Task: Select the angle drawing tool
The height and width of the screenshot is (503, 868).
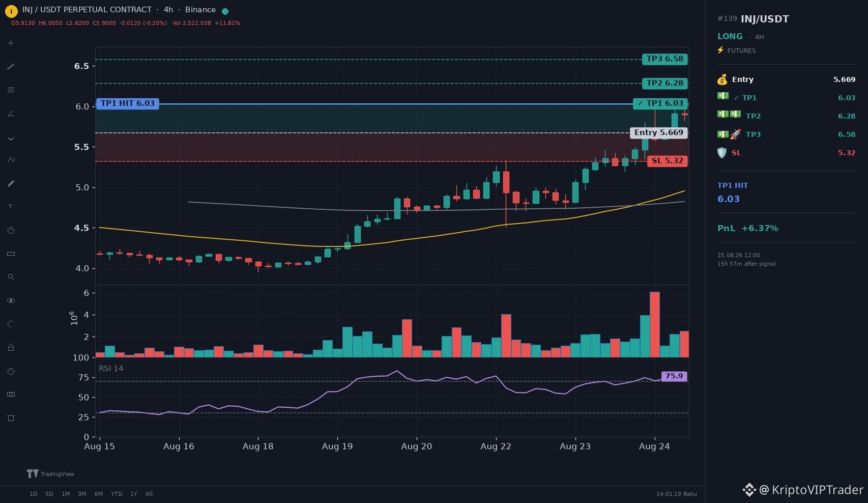Action: click(11, 114)
